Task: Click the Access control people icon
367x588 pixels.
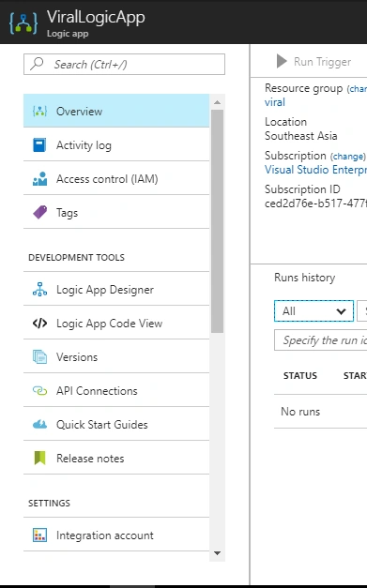Action: [x=39, y=178]
